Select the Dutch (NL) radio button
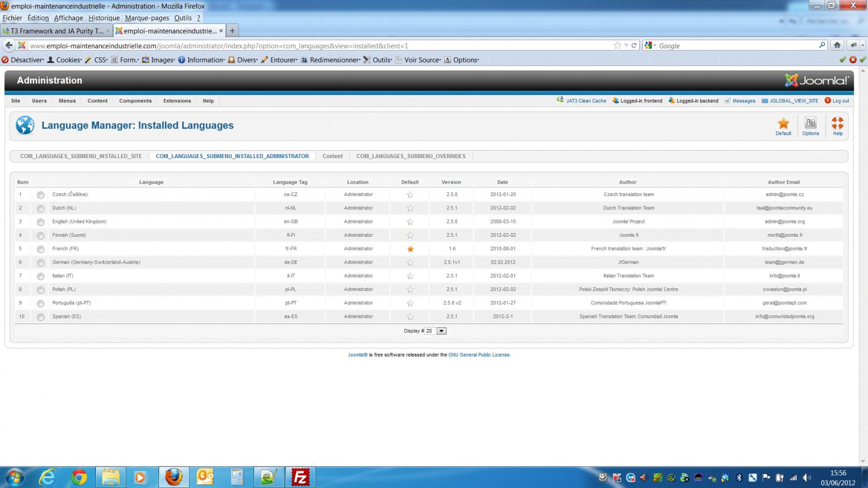868x488 pixels. (41, 208)
